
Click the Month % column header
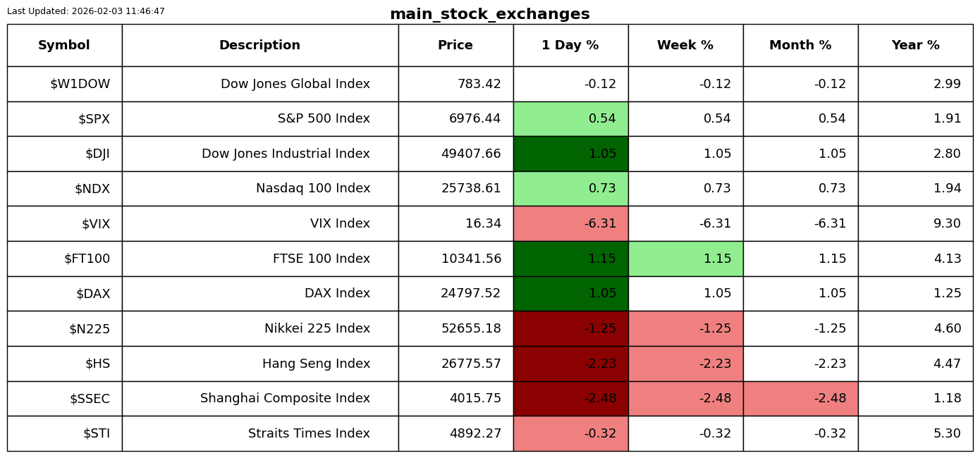pos(800,45)
